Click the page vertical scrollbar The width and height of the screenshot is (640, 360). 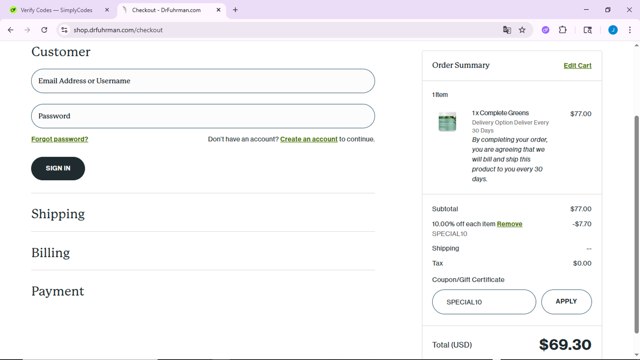coord(636,224)
